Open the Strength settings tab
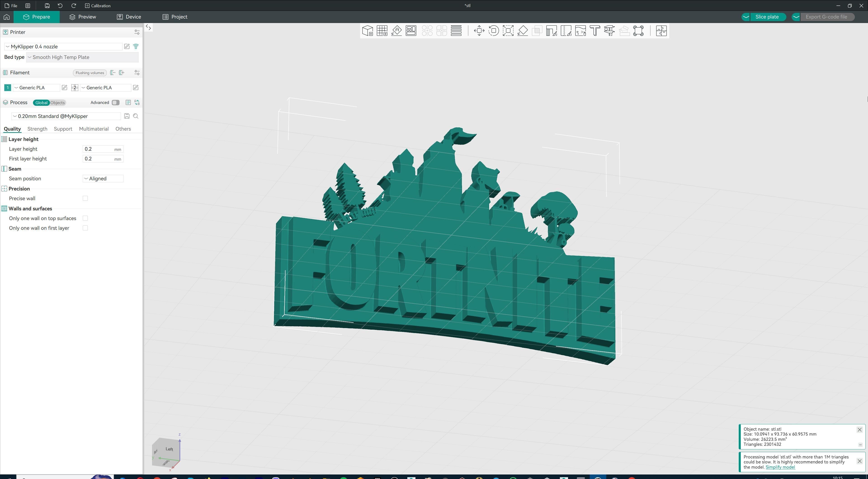The image size is (868, 479). click(x=37, y=129)
